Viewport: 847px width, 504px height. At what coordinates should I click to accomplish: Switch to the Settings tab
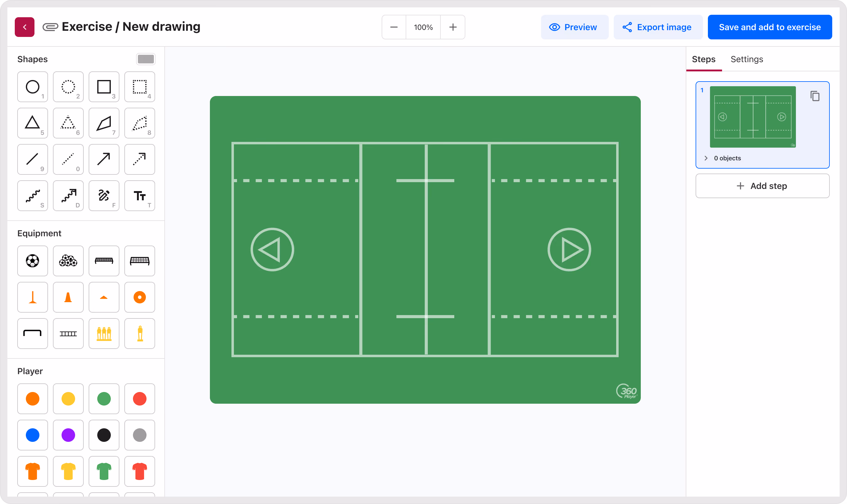tap(747, 59)
